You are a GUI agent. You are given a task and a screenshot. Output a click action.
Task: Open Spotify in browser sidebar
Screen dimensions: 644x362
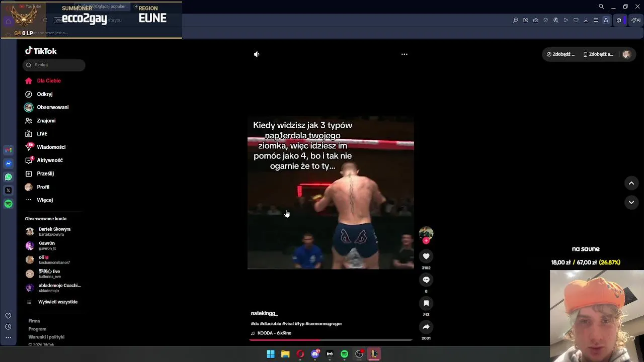tap(8, 204)
